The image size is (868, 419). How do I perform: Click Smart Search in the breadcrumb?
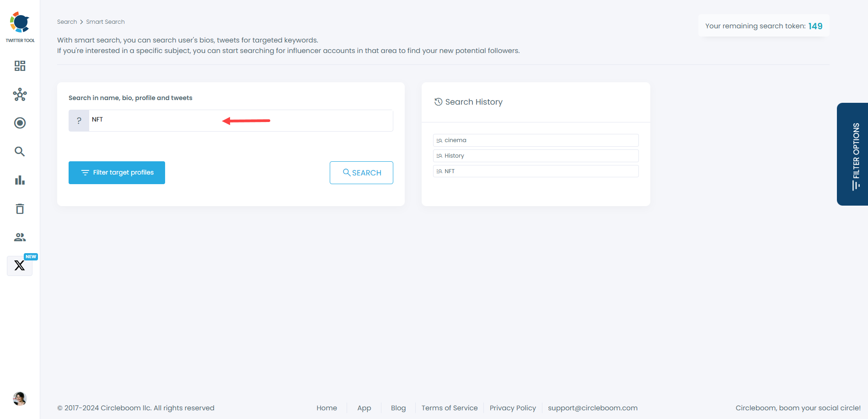pyautogui.click(x=105, y=21)
